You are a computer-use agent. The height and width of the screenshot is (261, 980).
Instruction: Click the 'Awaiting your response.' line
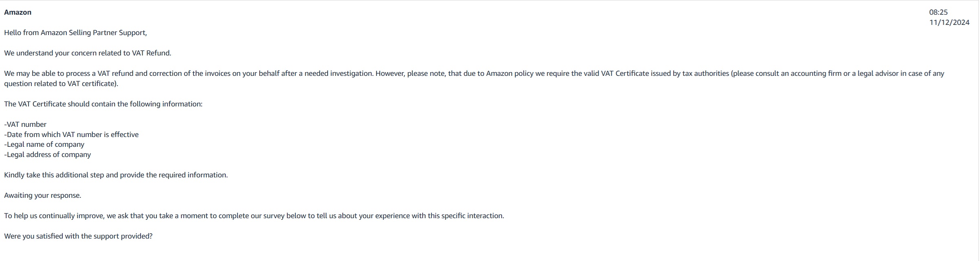point(43,195)
